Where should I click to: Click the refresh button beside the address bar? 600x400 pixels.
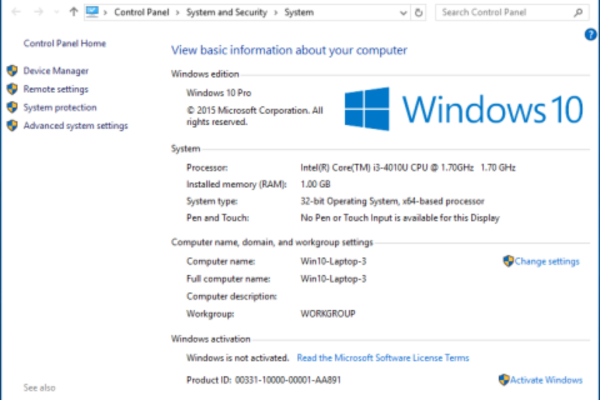(x=417, y=12)
